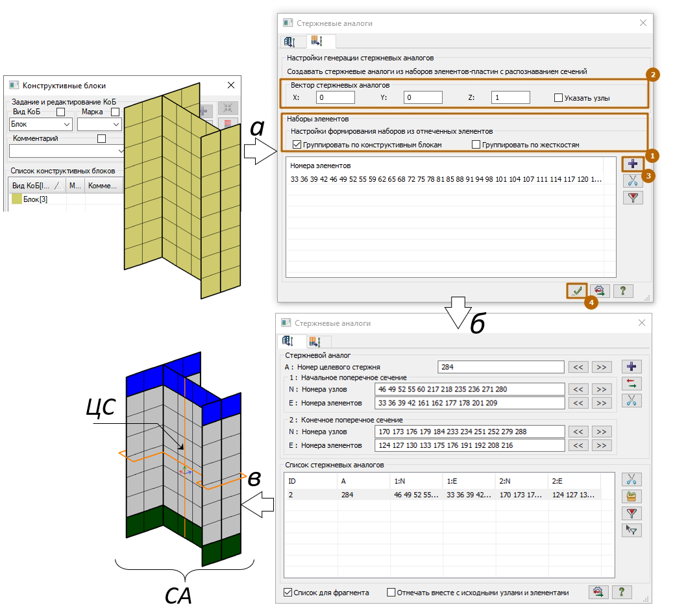Click the scissors icon beside Номера элементов list

632,180
